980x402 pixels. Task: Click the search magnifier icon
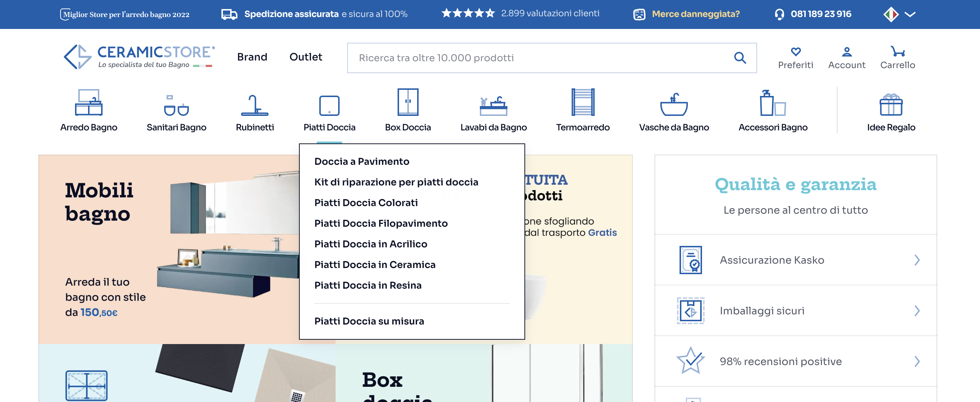coord(740,58)
